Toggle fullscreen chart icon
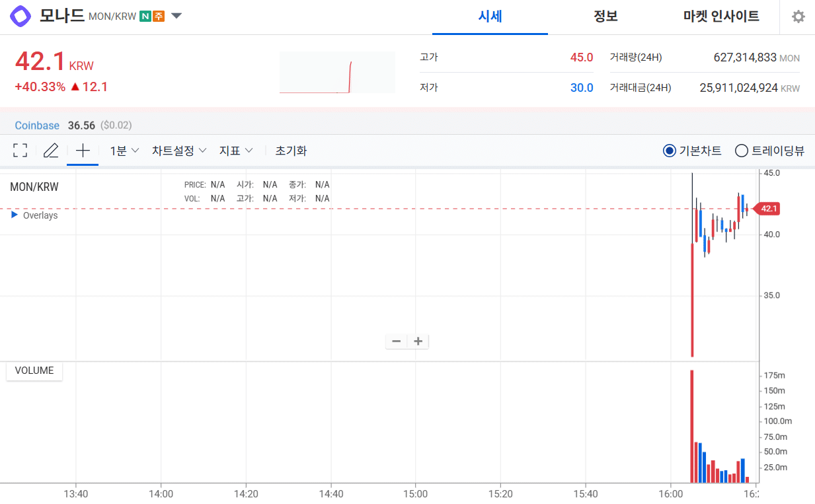The height and width of the screenshot is (504, 815). [x=20, y=151]
